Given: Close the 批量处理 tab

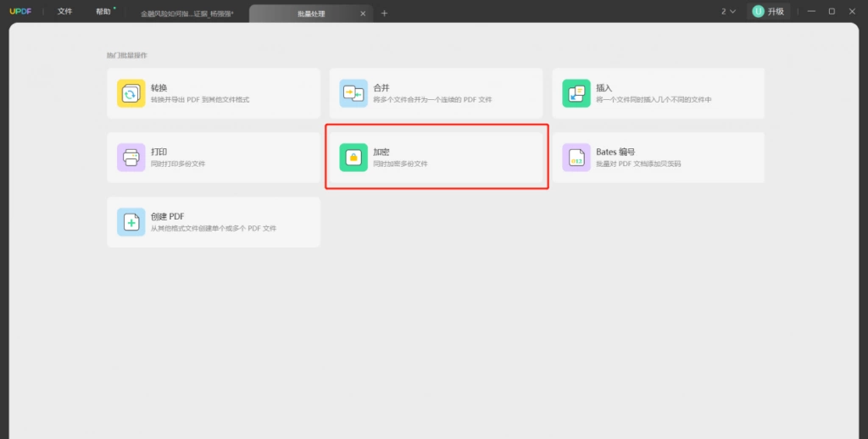Looking at the screenshot, I should point(363,14).
